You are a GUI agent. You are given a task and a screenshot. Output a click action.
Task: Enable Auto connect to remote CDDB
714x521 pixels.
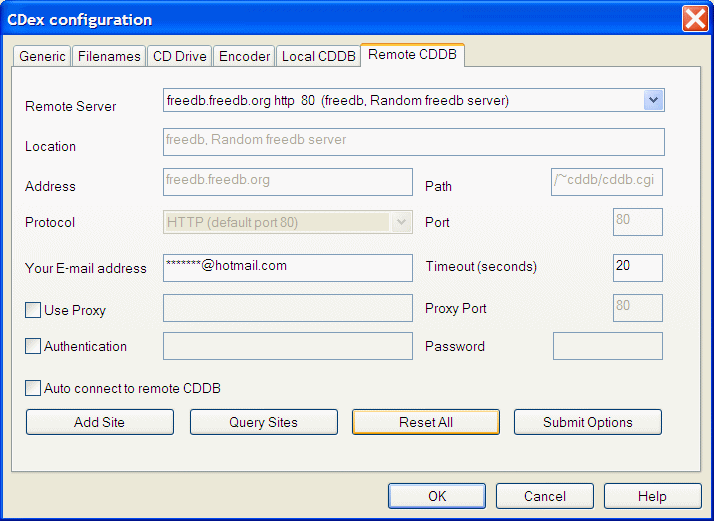34,388
